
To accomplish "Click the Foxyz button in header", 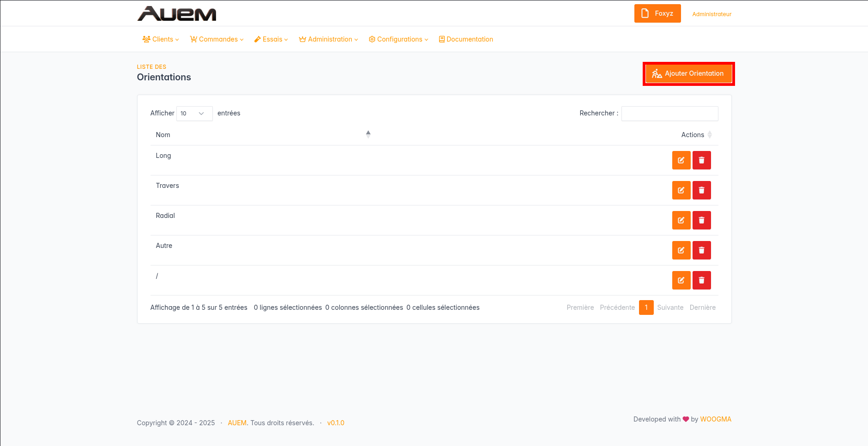I will pyautogui.click(x=657, y=13).
